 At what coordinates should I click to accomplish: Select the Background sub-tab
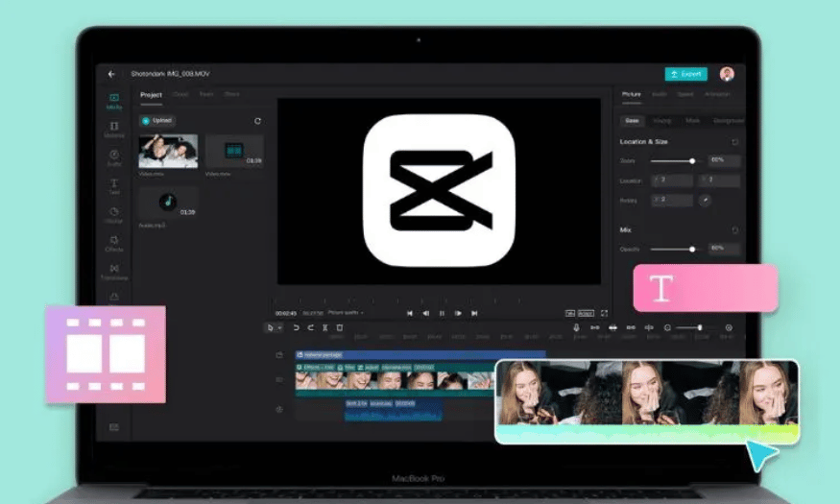728,121
